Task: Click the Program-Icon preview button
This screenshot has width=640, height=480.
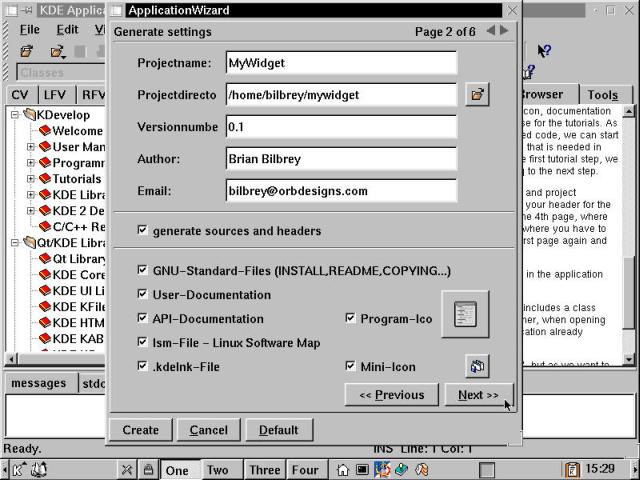Action: (x=465, y=315)
